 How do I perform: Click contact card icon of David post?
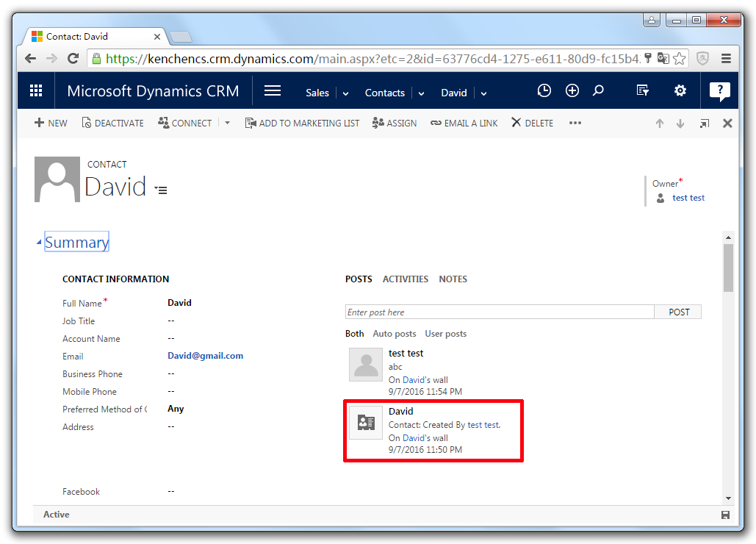point(366,423)
